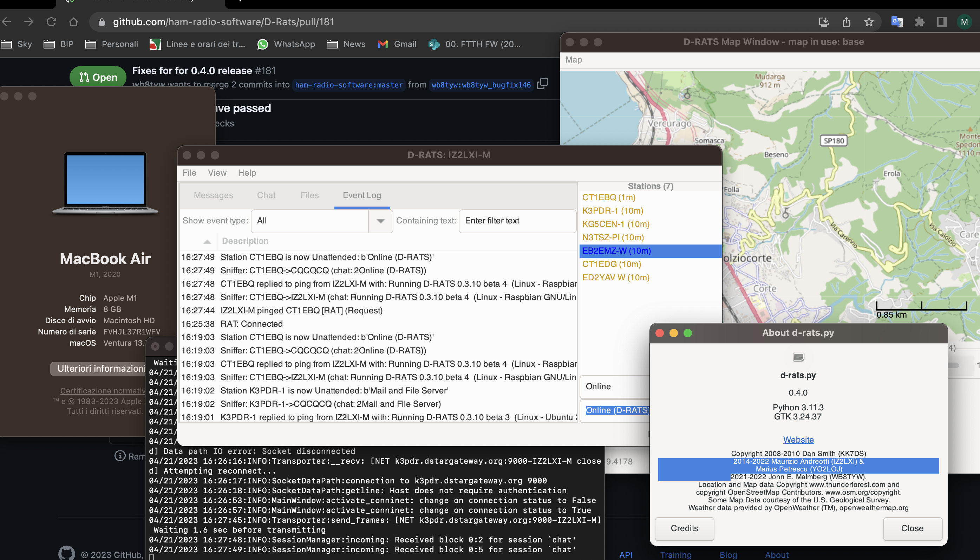This screenshot has width=980, height=560.
Task: Expand the Show event type dropdown
Action: pyautogui.click(x=380, y=221)
